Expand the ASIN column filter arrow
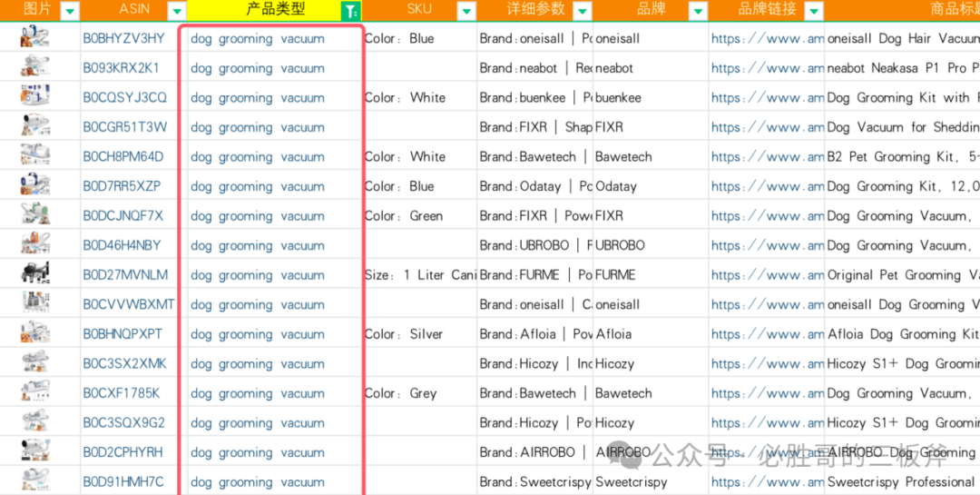Viewport: 980px width, 495px height. (x=178, y=11)
